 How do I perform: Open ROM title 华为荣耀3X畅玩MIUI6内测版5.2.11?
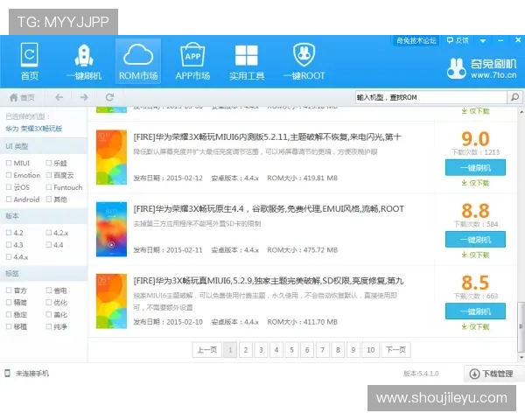pos(267,137)
